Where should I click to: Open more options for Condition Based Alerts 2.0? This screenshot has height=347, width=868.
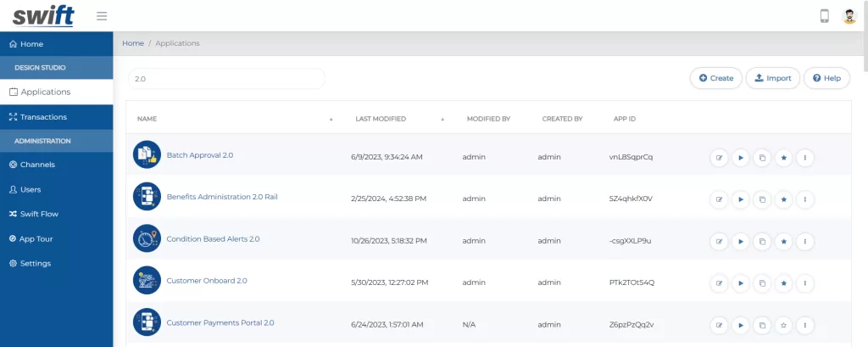(805, 241)
